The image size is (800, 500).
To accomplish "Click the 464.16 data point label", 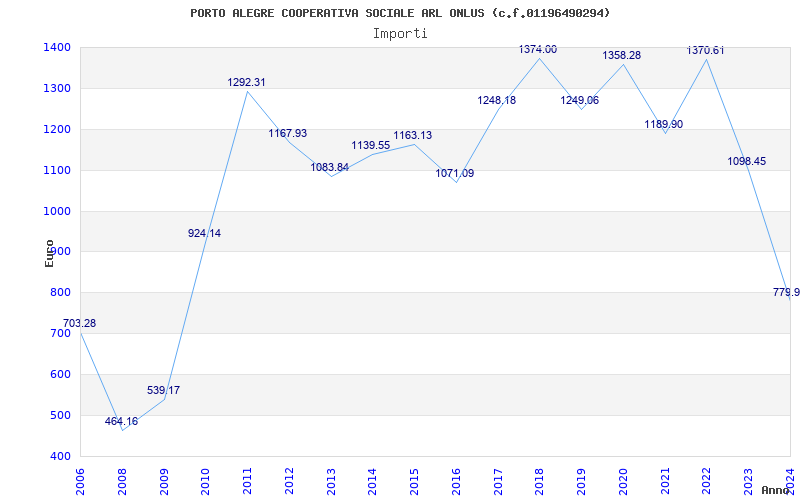I will coord(121,421).
